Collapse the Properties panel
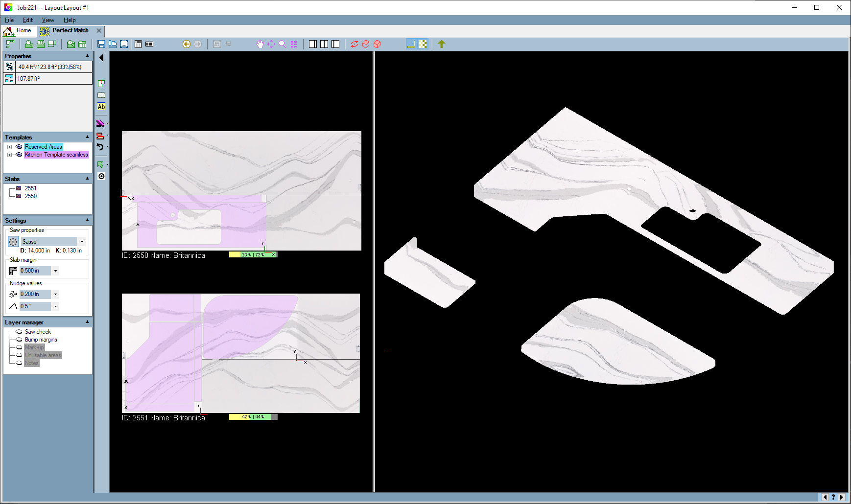 coord(87,56)
